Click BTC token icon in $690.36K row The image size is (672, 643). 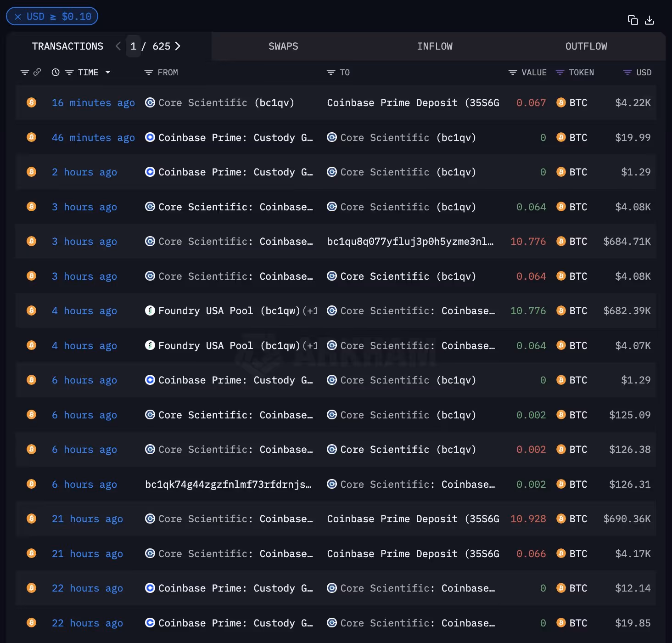coord(561,519)
